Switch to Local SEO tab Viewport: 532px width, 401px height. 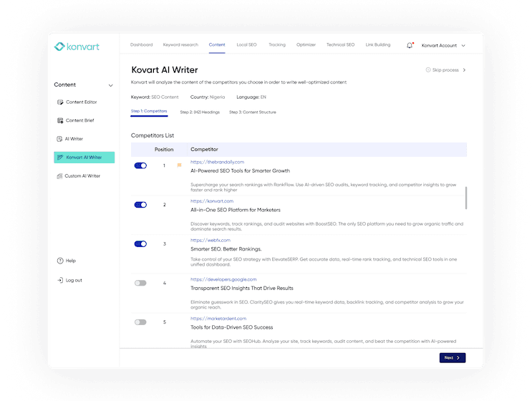(246, 45)
